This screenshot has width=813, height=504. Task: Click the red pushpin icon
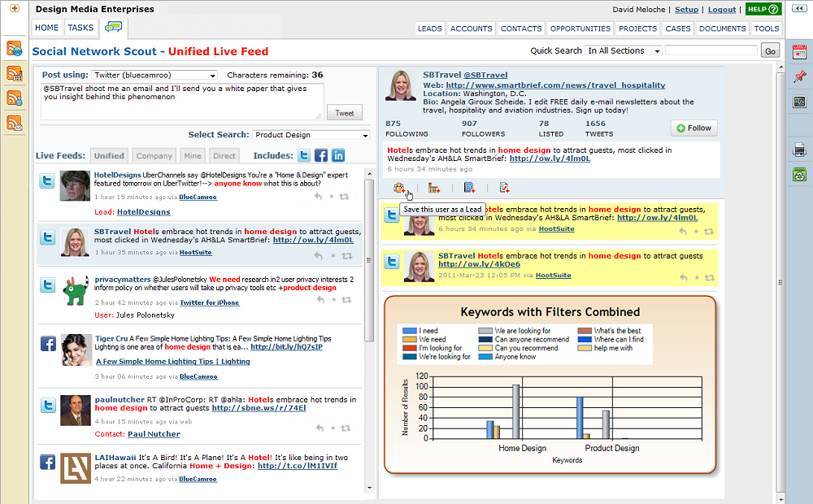[799, 76]
